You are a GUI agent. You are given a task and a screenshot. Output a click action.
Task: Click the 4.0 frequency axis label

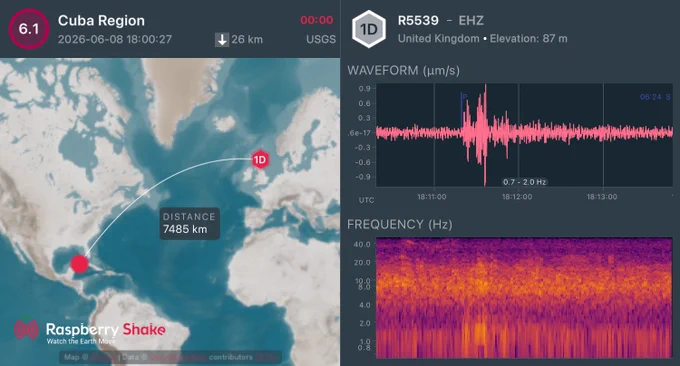pos(365,305)
